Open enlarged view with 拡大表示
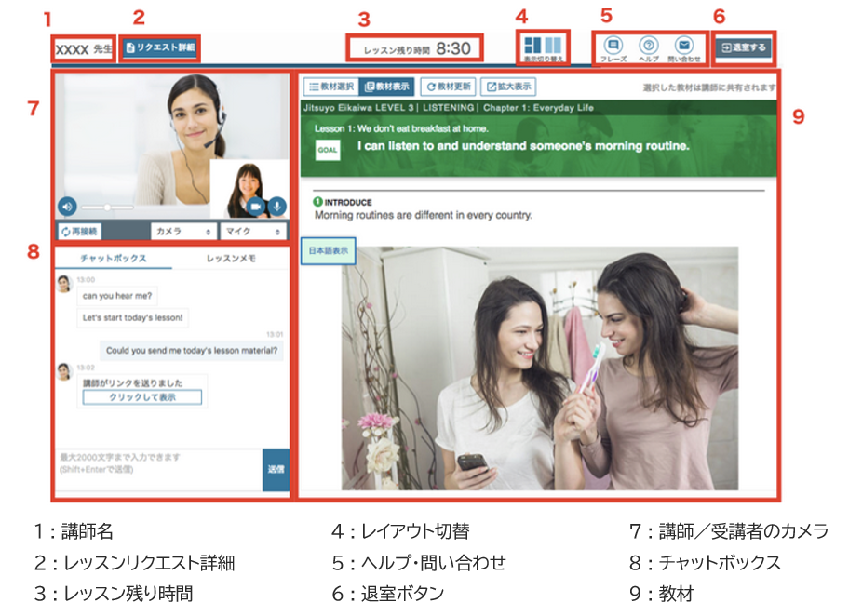Image resolution: width=849 pixels, height=616 pixels. (x=508, y=87)
